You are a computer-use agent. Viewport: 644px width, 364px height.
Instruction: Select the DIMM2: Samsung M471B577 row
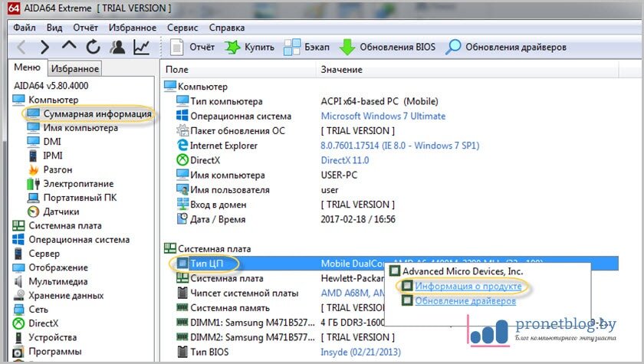(390, 338)
